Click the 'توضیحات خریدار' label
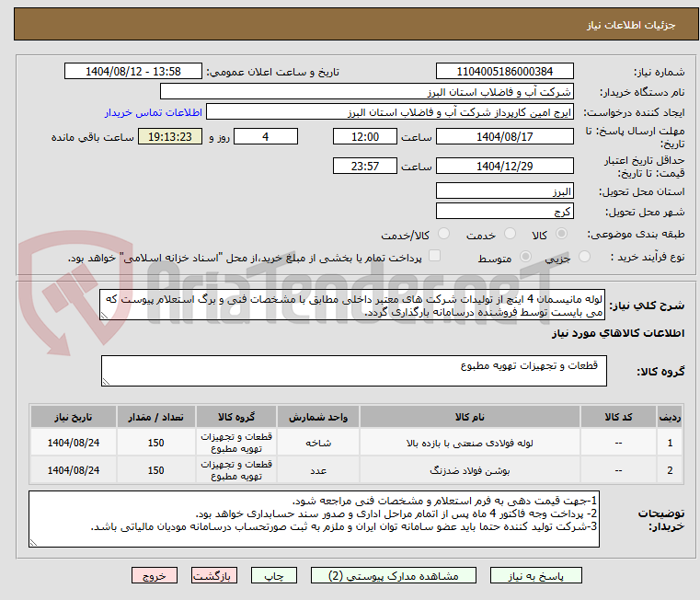700x600 pixels. tap(660, 520)
